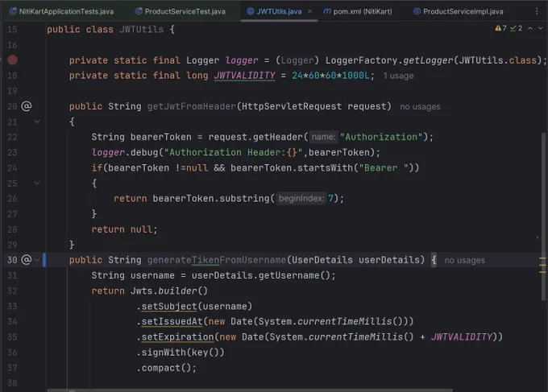Screen dimensions: 548x392
Task: Click the getJwtFromHeader method name
Action: (x=192, y=106)
